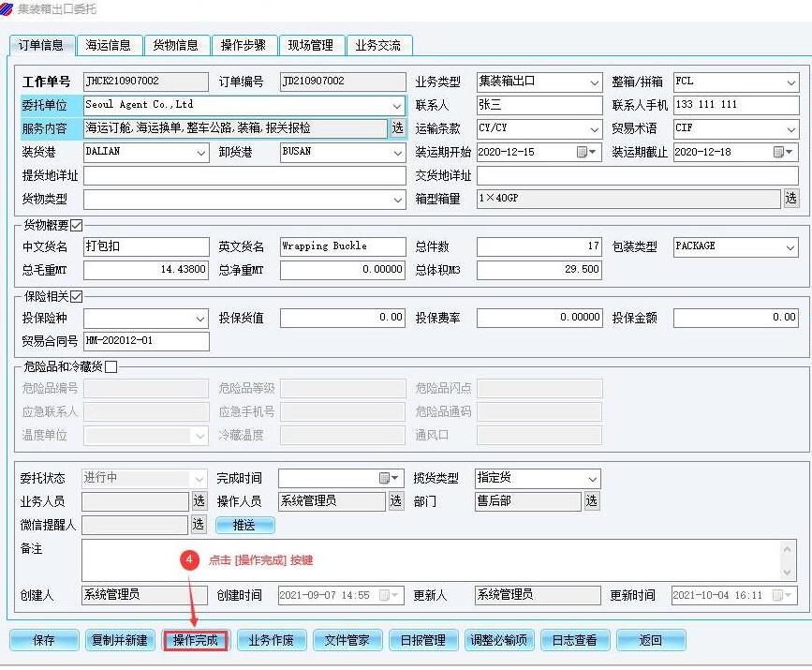Click the 备注 text box scrollbar
Image resolution: width=812 pixels, height=670 pixels.
789,560
